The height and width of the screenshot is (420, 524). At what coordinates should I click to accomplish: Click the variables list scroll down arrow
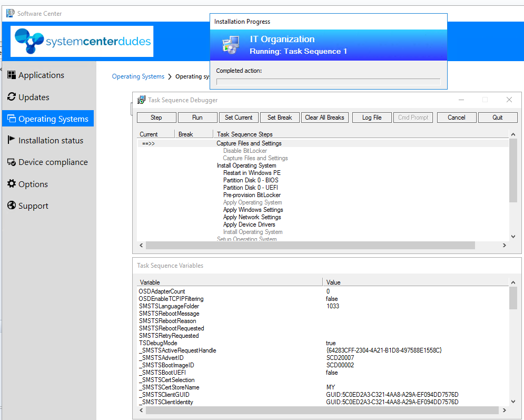coord(513,402)
